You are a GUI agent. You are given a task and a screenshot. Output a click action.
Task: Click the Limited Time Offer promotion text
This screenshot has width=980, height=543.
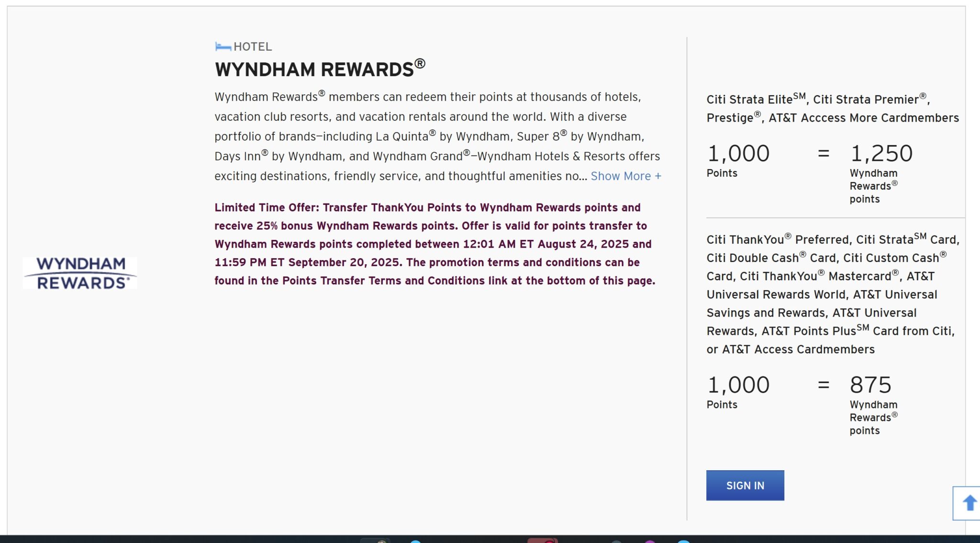(x=435, y=244)
